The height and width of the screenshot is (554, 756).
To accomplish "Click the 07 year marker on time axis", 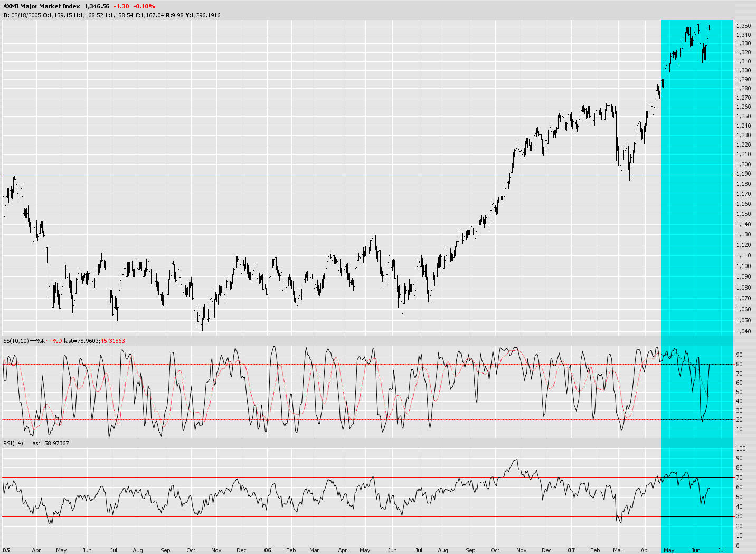I will pyautogui.click(x=571, y=550).
